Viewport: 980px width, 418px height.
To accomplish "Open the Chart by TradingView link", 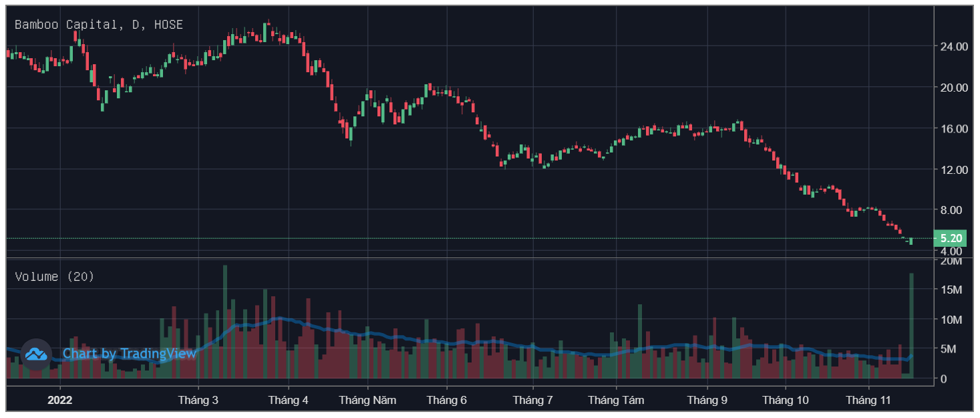I will click(x=129, y=354).
